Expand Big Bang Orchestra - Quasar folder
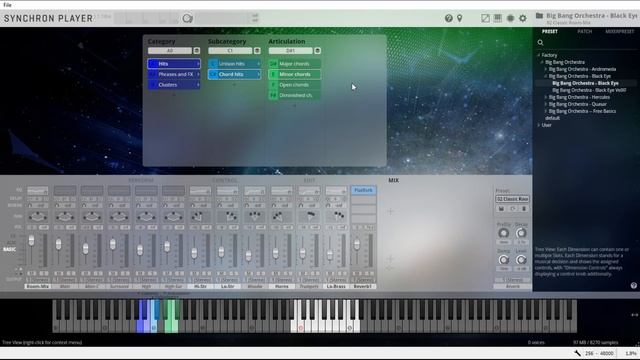 [x=546, y=104]
